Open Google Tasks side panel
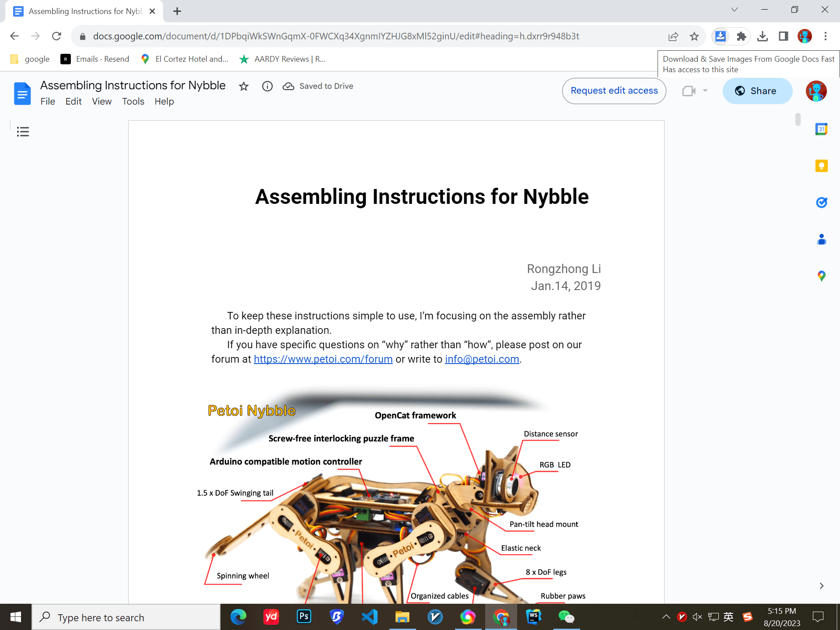The image size is (840, 630). coord(821,203)
